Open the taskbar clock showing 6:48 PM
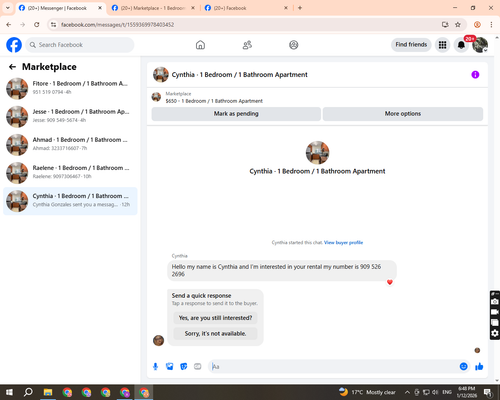The width and height of the screenshot is (500, 400). pyautogui.click(x=466, y=392)
